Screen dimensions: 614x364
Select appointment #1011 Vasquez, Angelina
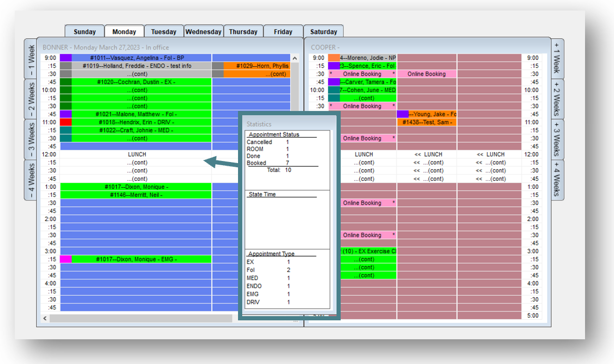click(136, 58)
